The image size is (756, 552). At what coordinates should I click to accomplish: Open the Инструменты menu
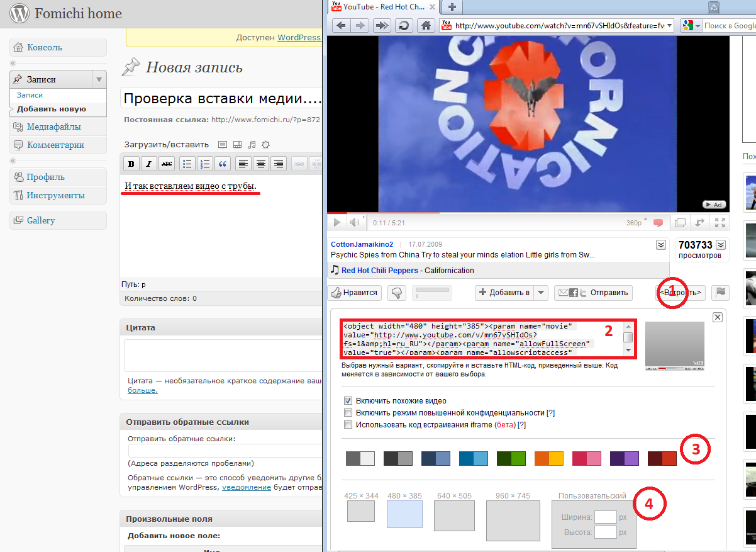tap(58, 195)
